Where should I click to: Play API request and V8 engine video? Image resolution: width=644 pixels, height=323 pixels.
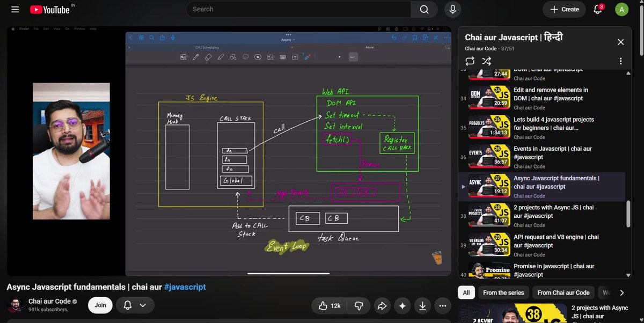[541, 245]
